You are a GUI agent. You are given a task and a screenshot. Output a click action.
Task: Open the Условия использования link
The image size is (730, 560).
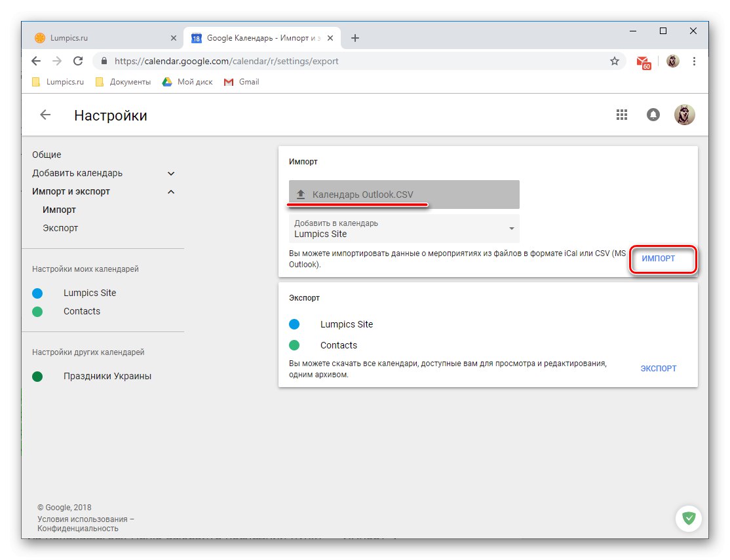(85, 518)
